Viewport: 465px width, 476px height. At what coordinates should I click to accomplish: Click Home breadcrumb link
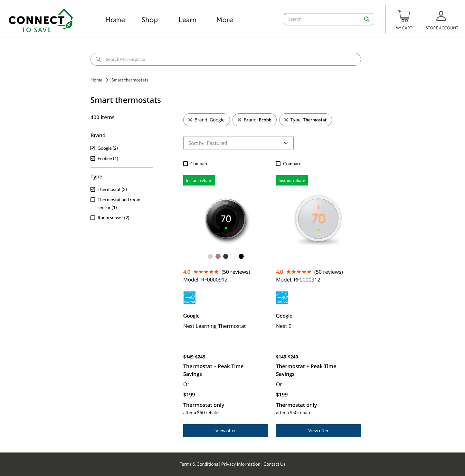click(x=96, y=80)
